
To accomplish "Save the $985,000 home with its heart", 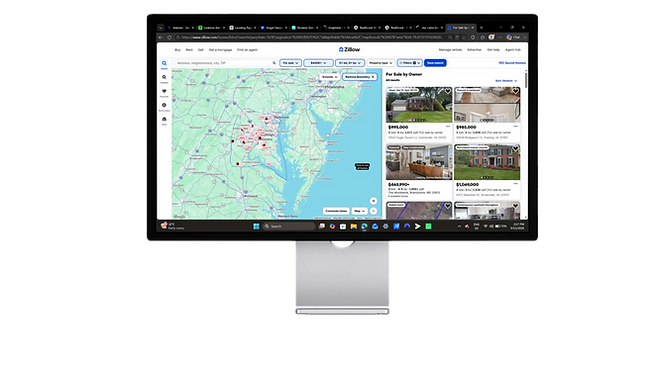I will (x=516, y=91).
